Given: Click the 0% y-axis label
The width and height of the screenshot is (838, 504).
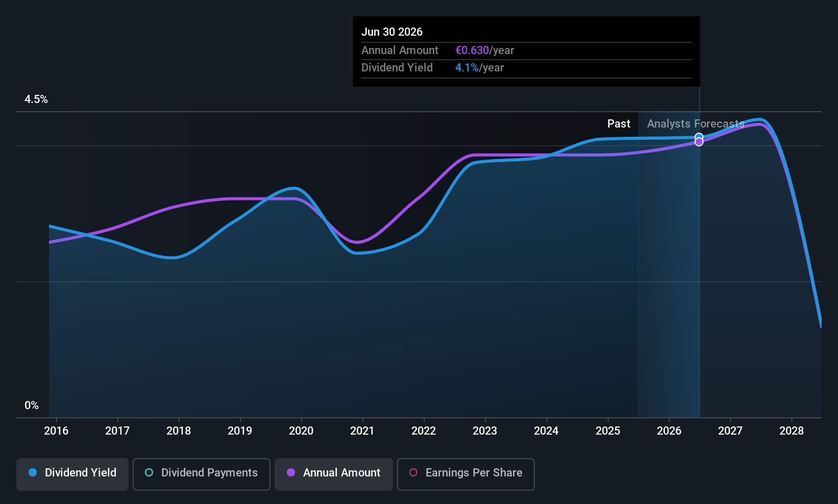Looking at the screenshot, I should [x=32, y=406].
